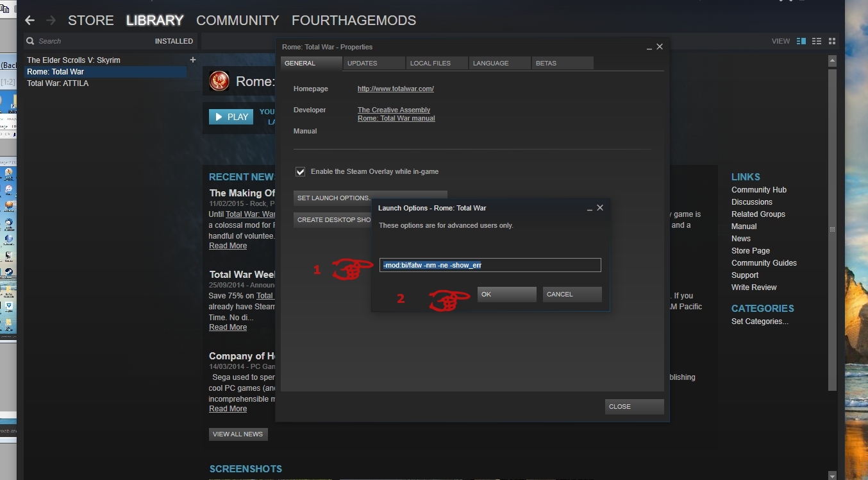This screenshot has height=480, width=868.
Task: Click VIEW ALL NEWS button
Action: [238, 434]
